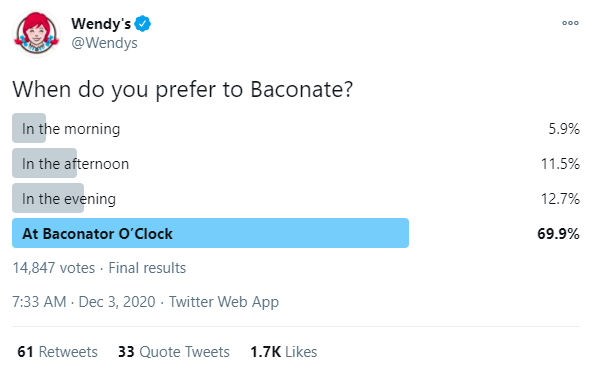Visit the @Wendys handle
This screenshot has height=373, width=595.
(104, 43)
